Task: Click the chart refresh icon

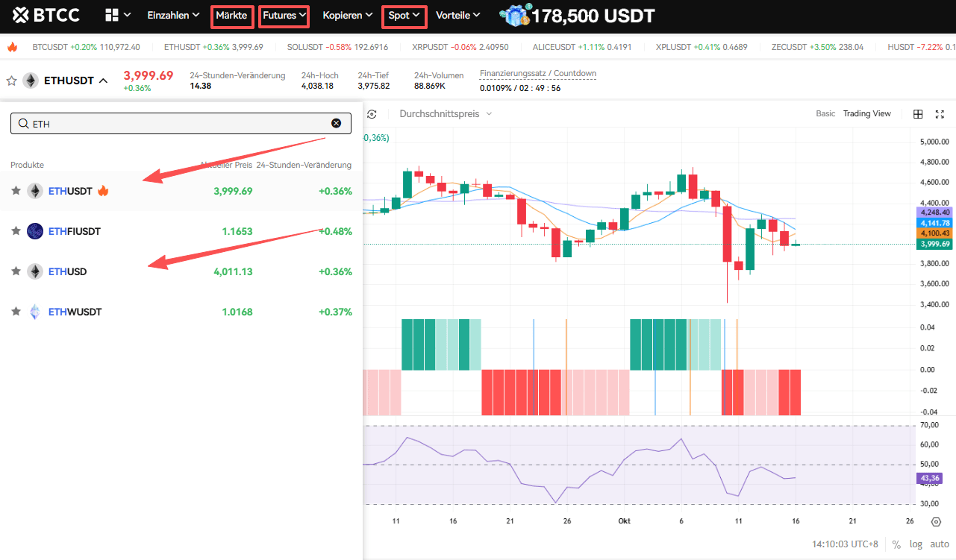Action: (372, 114)
